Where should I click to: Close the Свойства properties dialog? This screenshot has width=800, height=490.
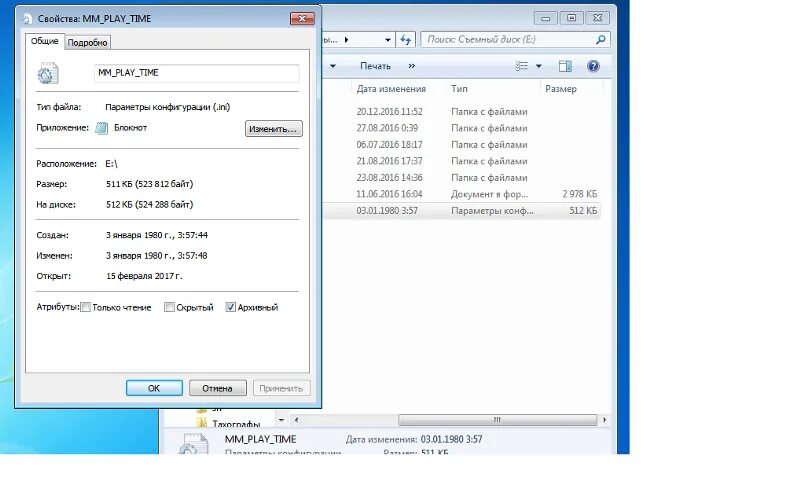point(302,18)
